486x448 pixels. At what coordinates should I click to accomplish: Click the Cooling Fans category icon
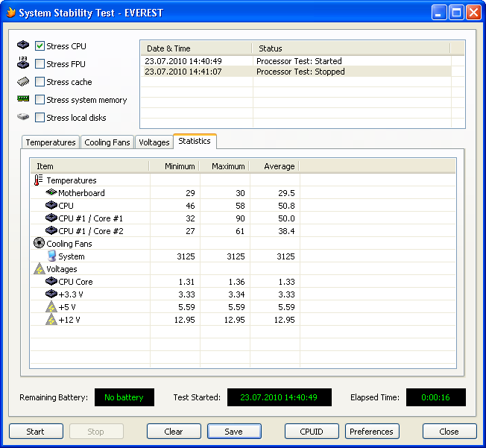pos(39,244)
